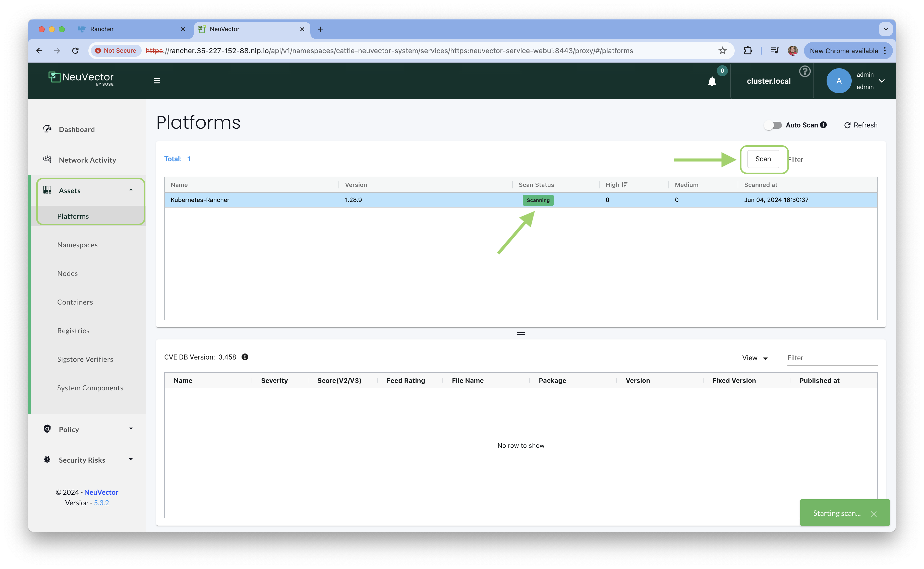Click the Dashboard gauge icon
This screenshot has width=924, height=569.
click(x=47, y=129)
